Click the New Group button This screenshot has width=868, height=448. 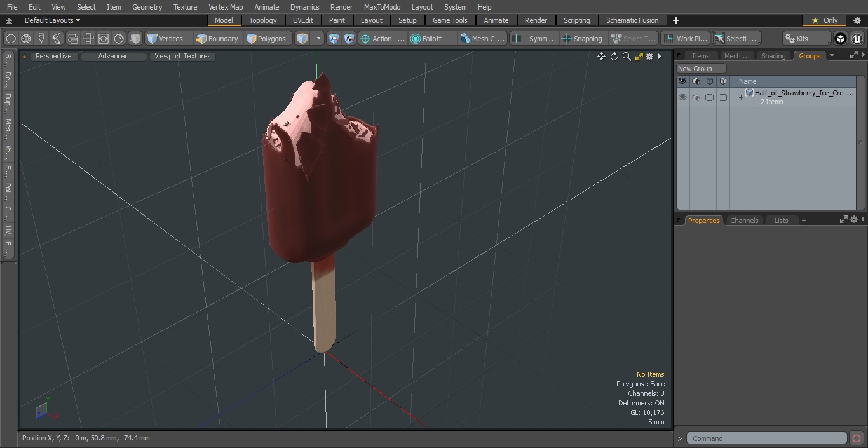701,69
